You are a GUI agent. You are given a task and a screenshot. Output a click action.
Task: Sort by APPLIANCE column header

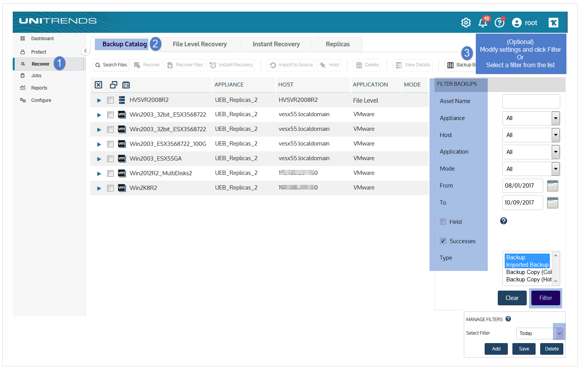click(x=229, y=85)
